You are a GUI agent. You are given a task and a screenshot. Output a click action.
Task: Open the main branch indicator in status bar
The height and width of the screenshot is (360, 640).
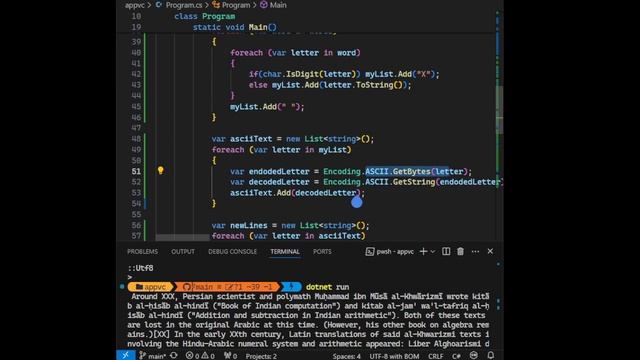[x=153, y=356]
